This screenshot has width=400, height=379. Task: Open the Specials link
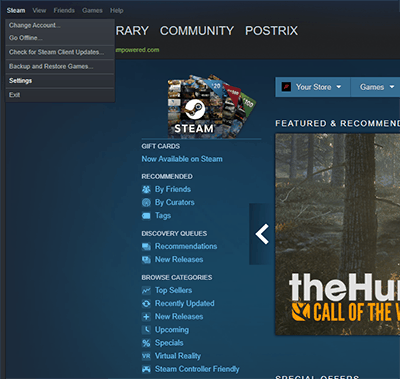pos(169,343)
